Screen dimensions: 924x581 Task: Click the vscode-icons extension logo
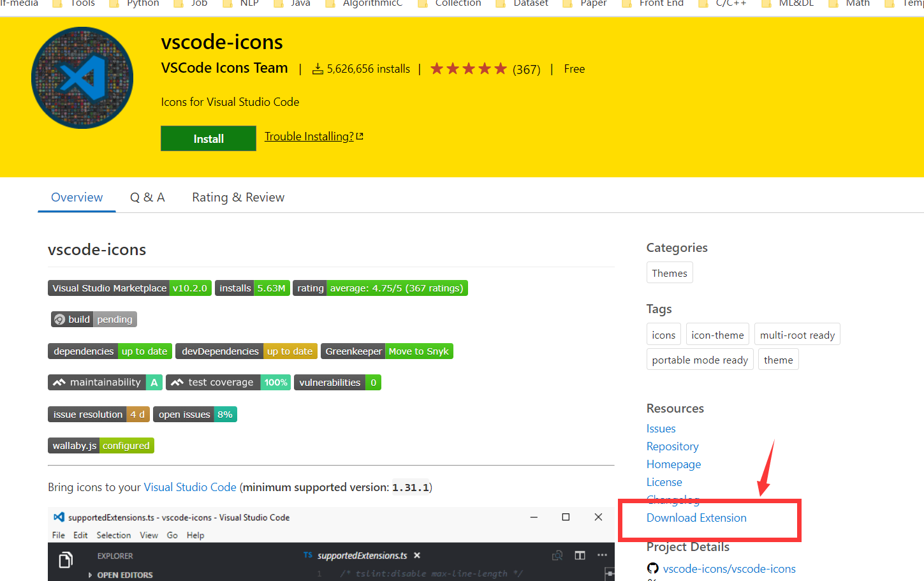click(x=82, y=78)
